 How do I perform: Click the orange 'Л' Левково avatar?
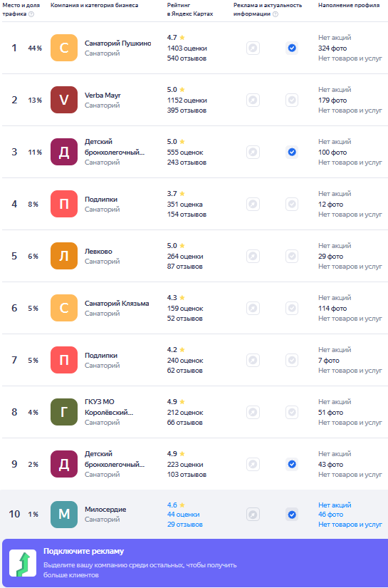64,256
